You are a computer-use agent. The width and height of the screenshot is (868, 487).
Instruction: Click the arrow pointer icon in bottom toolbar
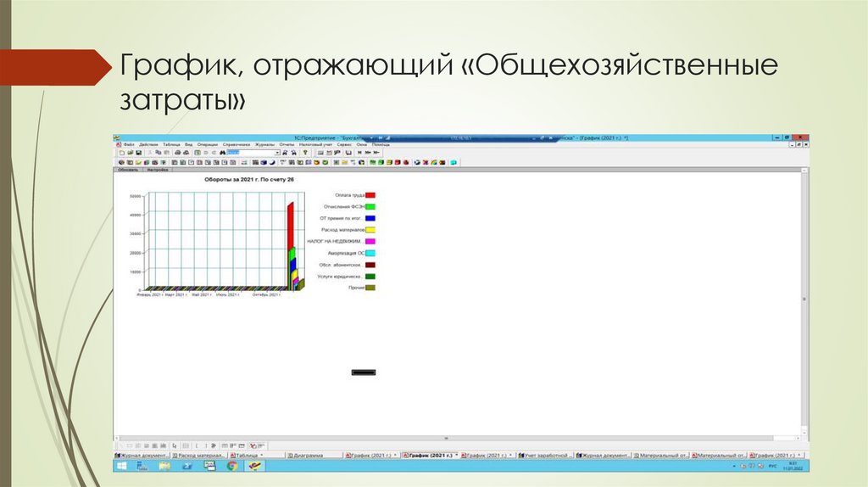(x=175, y=446)
